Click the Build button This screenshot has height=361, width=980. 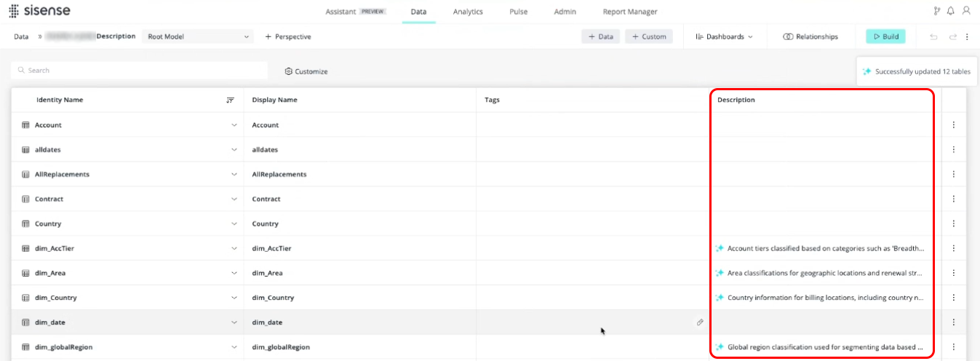click(885, 36)
